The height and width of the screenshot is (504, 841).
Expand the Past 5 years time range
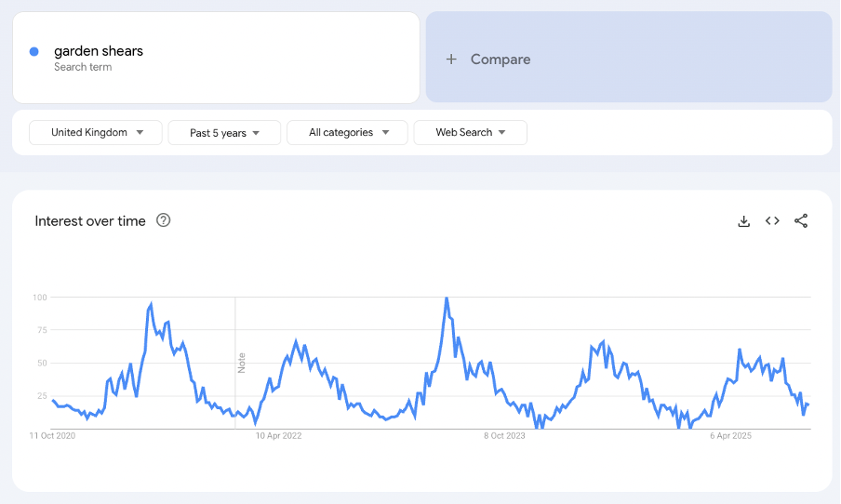[224, 133]
